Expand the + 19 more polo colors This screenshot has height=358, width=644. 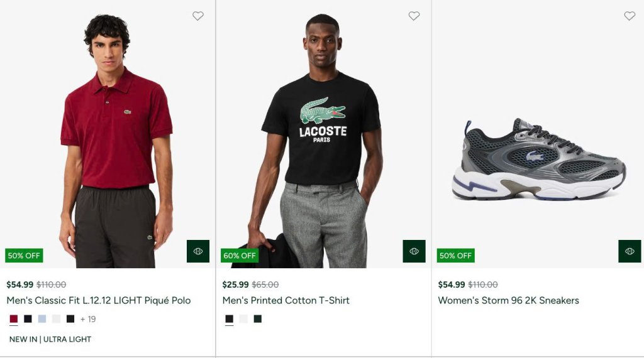pos(88,319)
